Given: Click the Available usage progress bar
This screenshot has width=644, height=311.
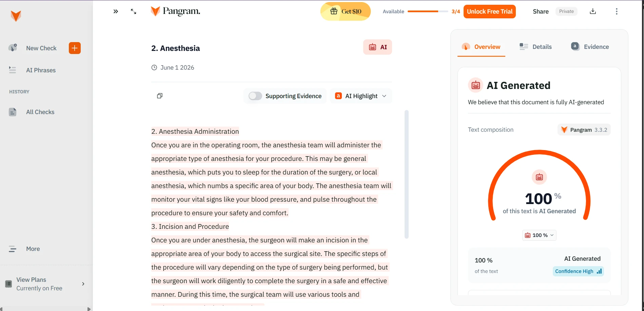Looking at the screenshot, I should (x=428, y=12).
